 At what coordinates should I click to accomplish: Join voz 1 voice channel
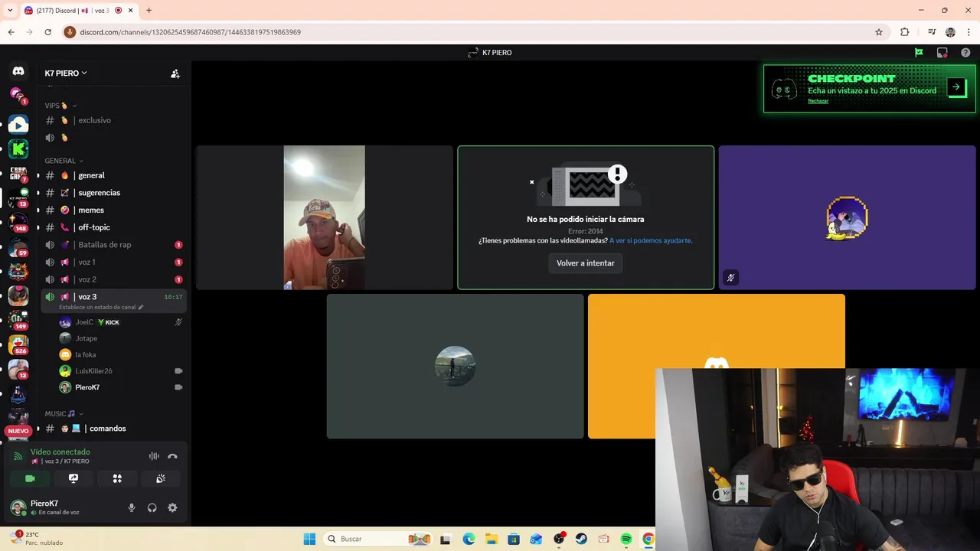(x=113, y=262)
